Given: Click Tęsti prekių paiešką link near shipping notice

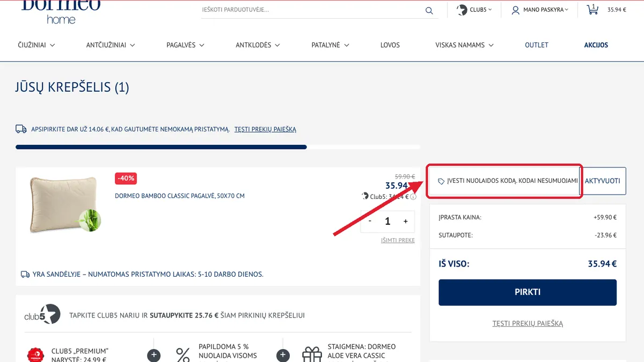Looking at the screenshot, I should (265, 129).
